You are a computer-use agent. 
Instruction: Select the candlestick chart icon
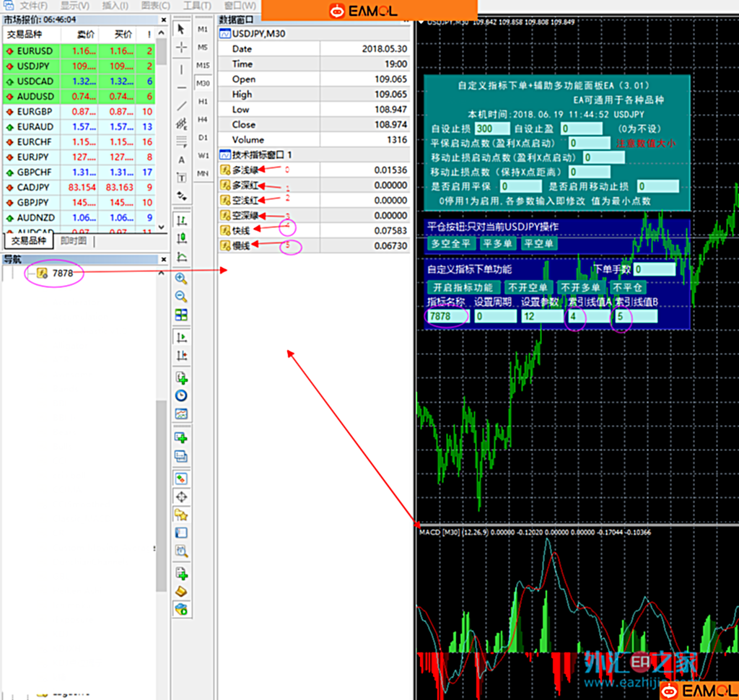(x=181, y=238)
